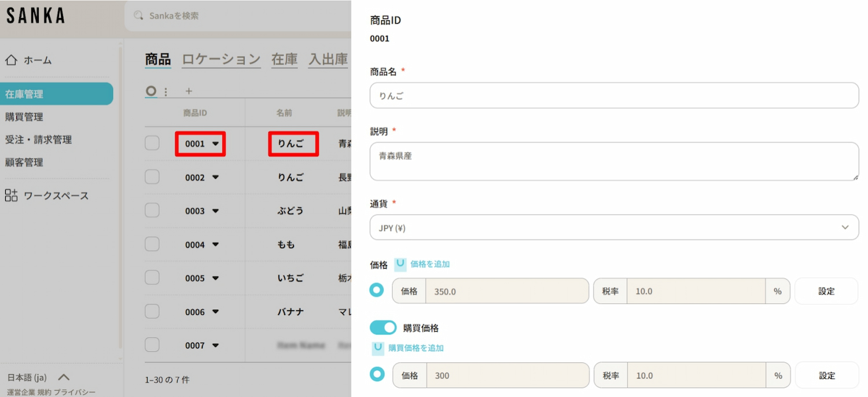Click the 商品名 input field
Image resolution: width=868 pixels, height=397 pixels.
614,95
